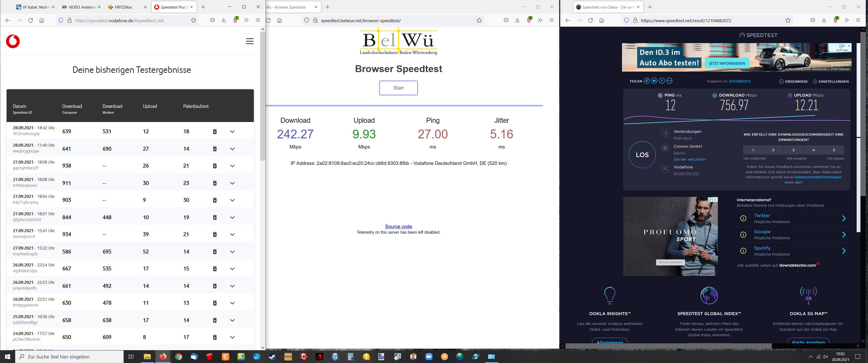Select rating 5 Viel besser
This screenshot has height=363, width=868.
pyautogui.click(x=834, y=150)
